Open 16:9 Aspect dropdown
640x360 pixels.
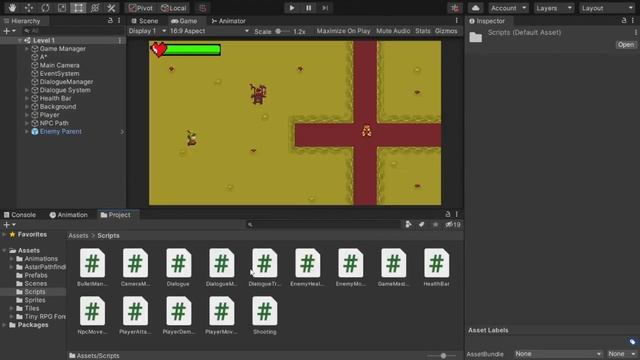pos(209,31)
